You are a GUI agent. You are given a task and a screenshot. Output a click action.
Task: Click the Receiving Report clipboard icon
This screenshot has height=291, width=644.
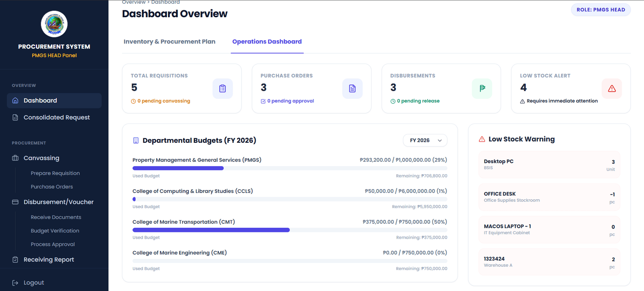[16, 260]
